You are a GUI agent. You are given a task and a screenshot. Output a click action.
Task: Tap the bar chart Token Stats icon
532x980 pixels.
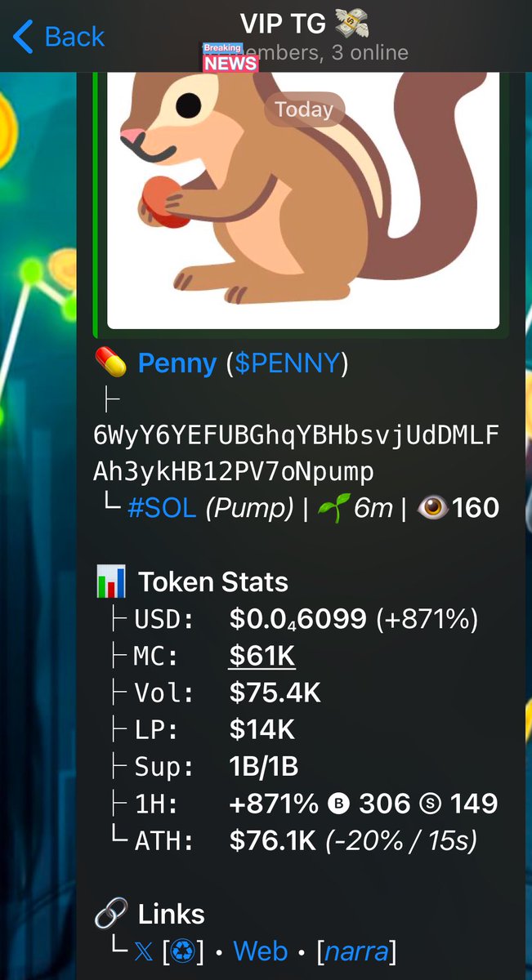coord(110,582)
